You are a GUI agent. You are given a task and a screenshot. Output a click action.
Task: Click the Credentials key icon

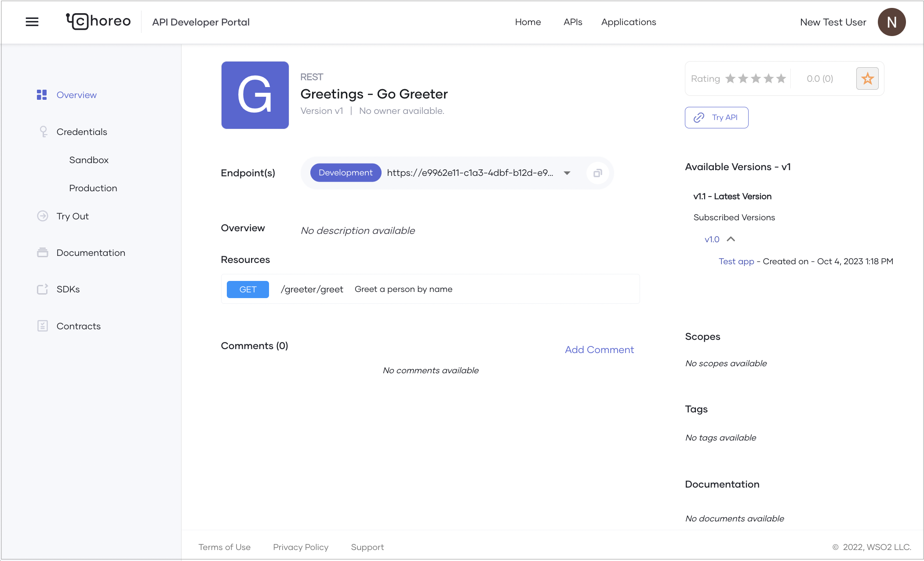[43, 131]
